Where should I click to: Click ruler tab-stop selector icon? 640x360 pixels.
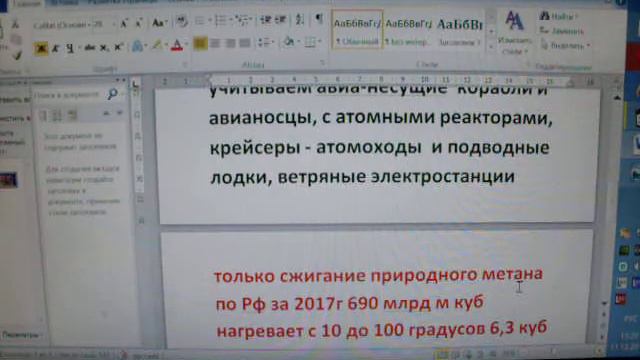coord(135,84)
